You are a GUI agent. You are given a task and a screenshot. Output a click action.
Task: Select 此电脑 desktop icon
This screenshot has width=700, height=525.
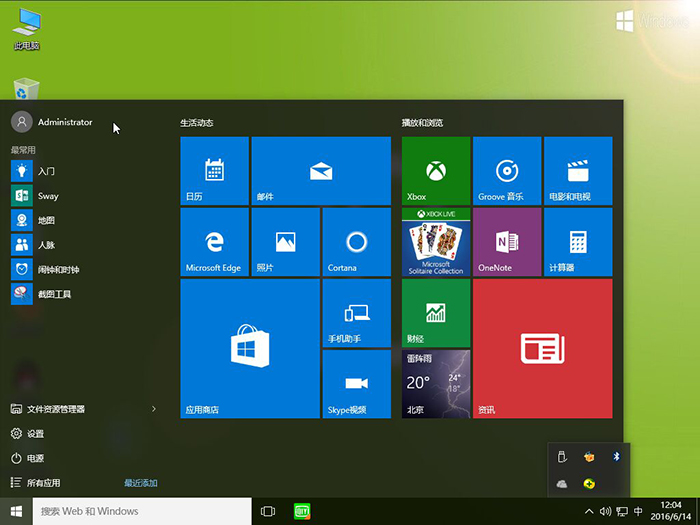pyautogui.click(x=27, y=29)
